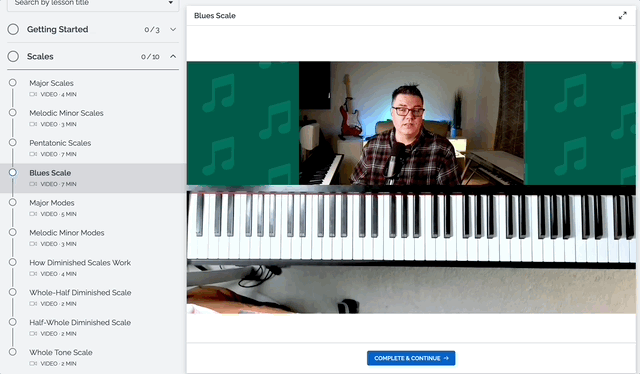Mark Pentatonic Scales lesson circle
640x374 pixels.
(x=13, y=142)
